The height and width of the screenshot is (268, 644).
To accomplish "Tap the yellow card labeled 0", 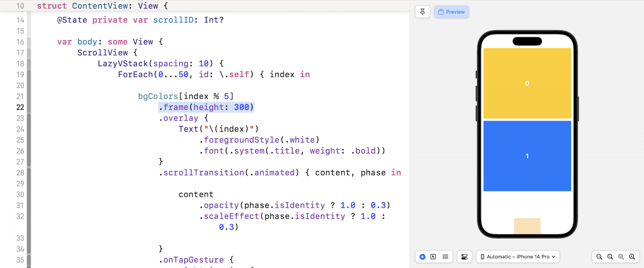I will 527,83.
